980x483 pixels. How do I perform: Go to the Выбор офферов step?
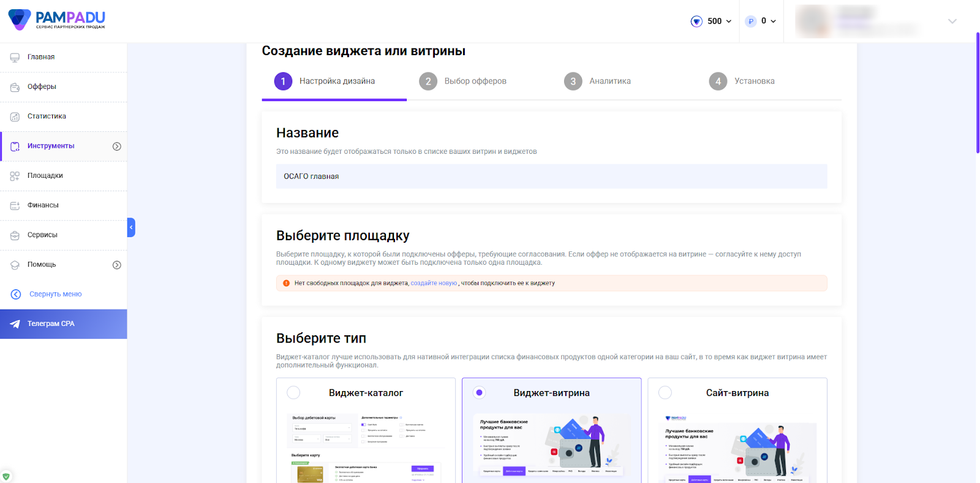point(463,81)
